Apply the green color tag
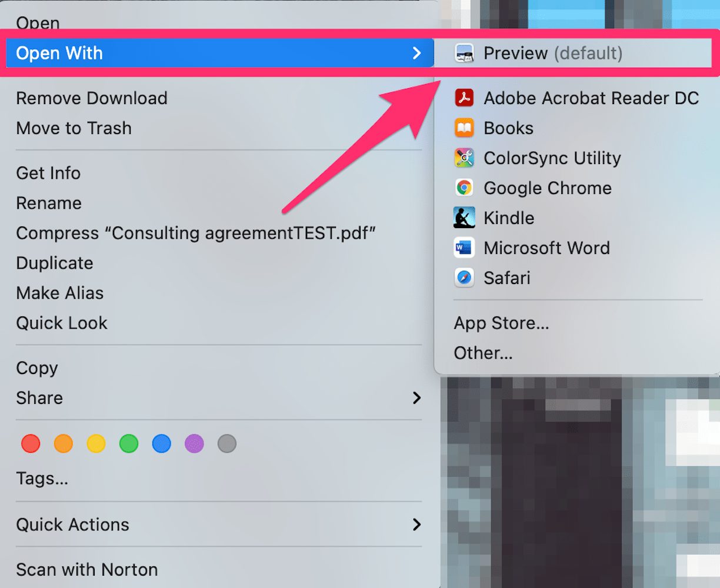The height and width of the screenshot is (588, 720). pos(129,443)
